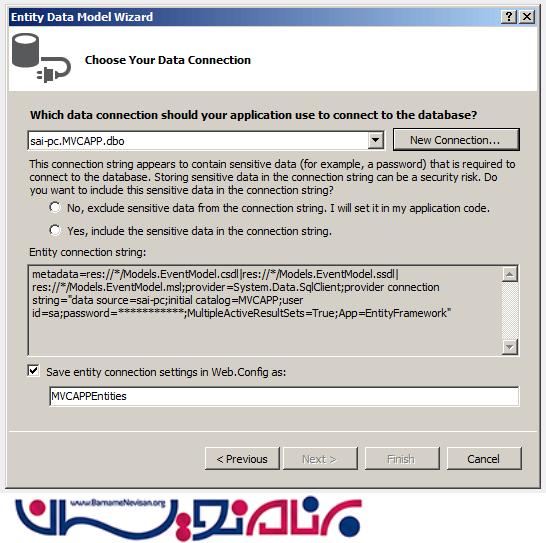Go back with the Previous button
The height and width of the screenshot is (543, 546).
point(242,459)
